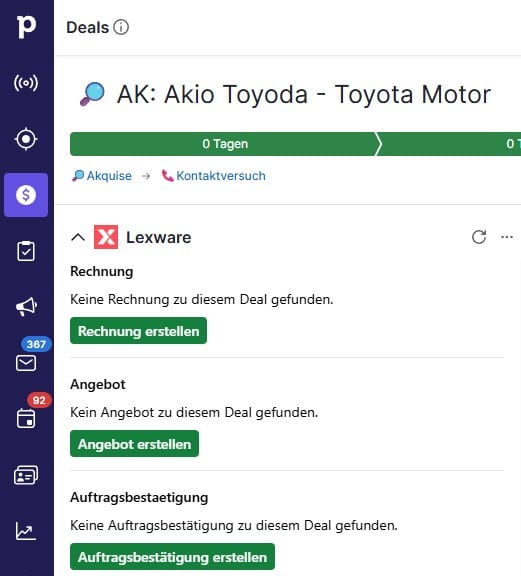The width and height of the screenshot is (521, 576).
Task: Refresh the Lexware panel
Action: (479, 237)
